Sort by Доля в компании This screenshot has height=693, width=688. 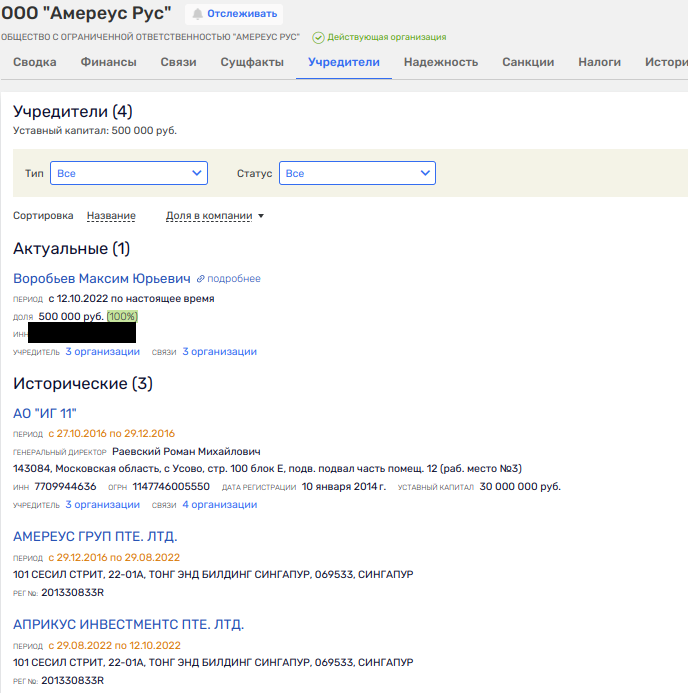[x=209, y=216]
